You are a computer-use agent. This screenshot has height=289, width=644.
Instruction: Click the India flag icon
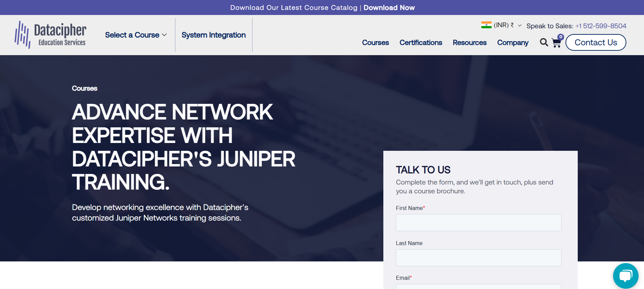pyautogui.click(x=486, y=25)
